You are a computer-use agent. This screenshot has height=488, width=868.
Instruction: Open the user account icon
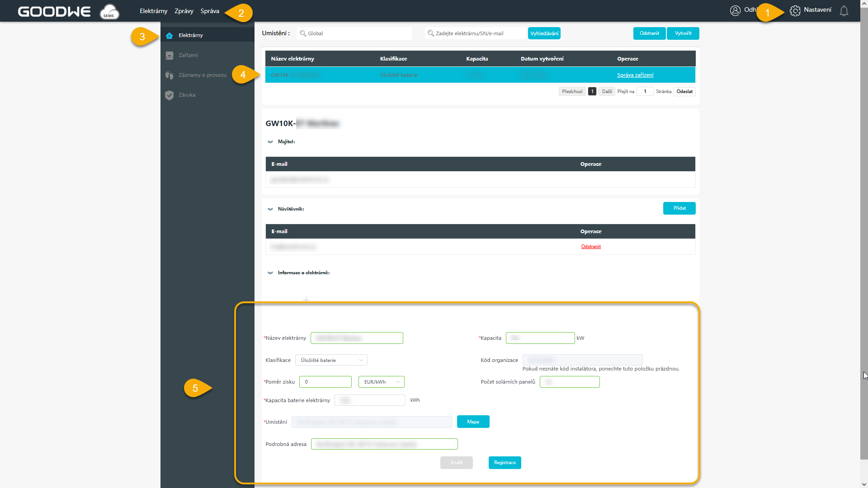point(735,10)
